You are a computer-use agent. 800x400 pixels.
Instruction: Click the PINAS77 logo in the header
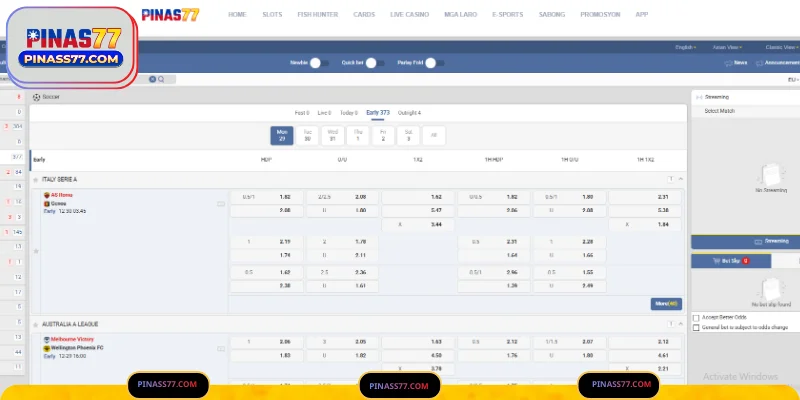170,15
